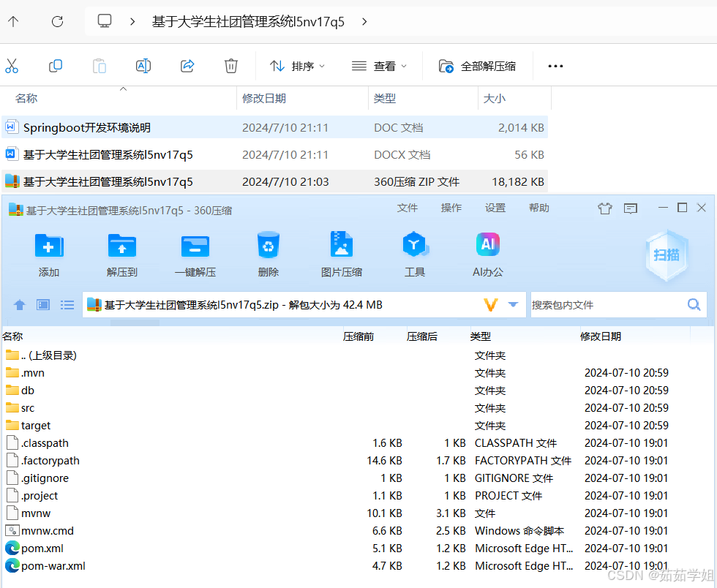The height and width of the screenshot is (588, 717).
Task: Click the horizontal scrollbar under path bar
Action: 135,323
